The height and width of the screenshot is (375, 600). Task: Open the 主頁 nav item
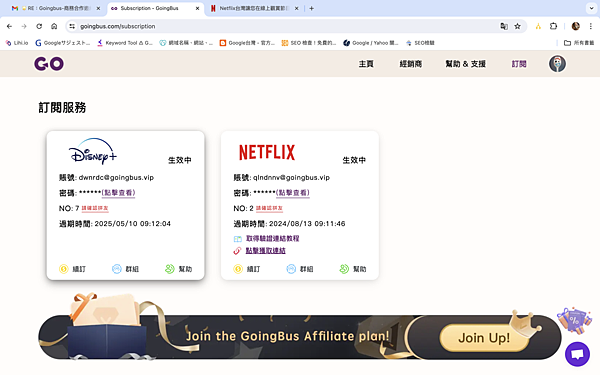click(366, 64)
